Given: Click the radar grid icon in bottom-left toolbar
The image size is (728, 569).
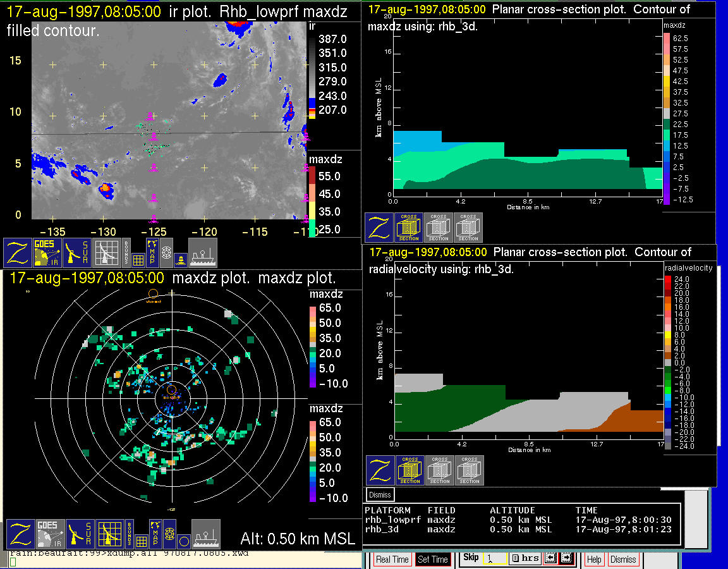Looking at the screenshot, I should point(109,534).
